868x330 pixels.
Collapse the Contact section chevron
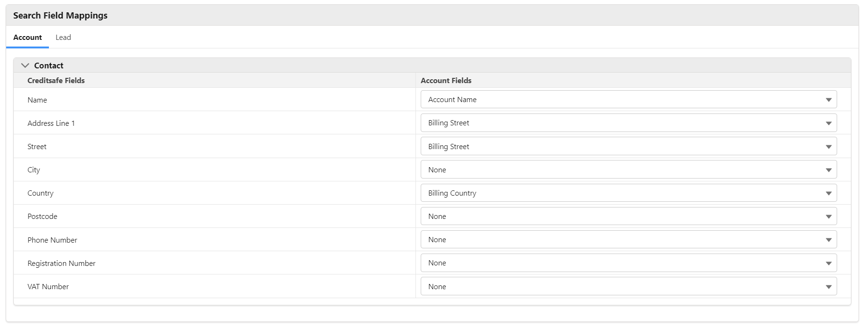[x=25, y=66]
